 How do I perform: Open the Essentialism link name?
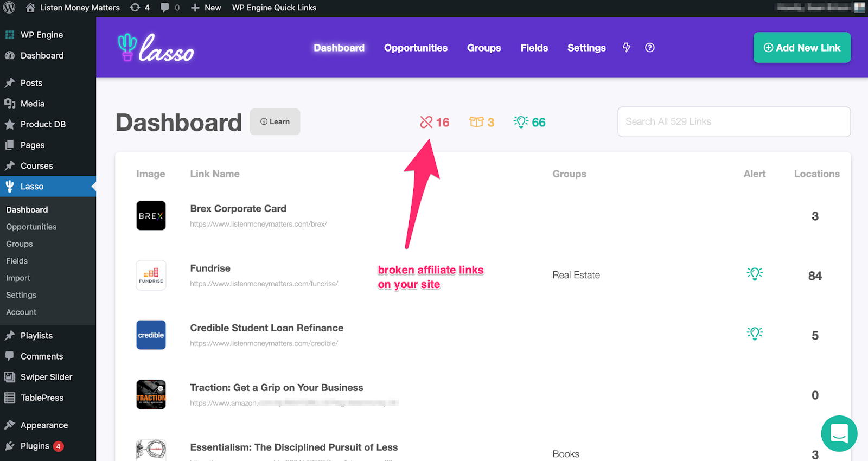[x=293, y=447]
